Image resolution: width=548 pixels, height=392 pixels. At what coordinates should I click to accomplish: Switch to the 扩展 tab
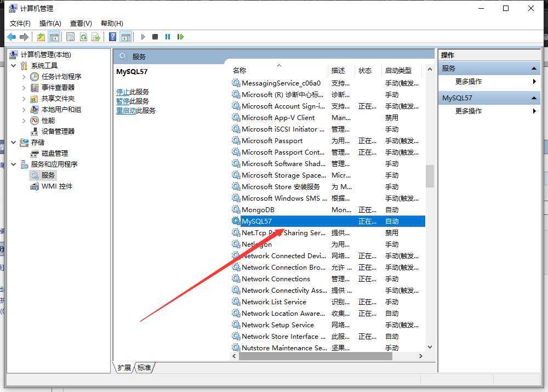(x=124, y=367)
